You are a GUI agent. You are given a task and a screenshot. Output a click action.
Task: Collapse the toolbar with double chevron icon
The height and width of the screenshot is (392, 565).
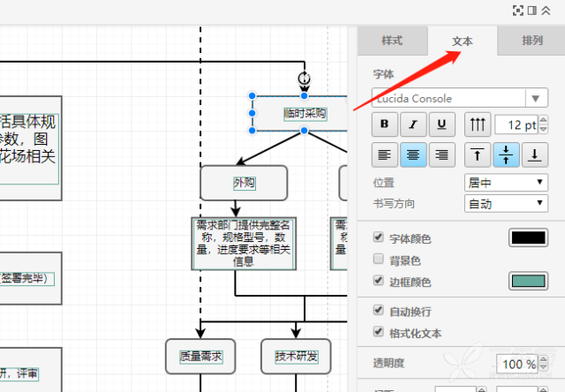(546, 11)
